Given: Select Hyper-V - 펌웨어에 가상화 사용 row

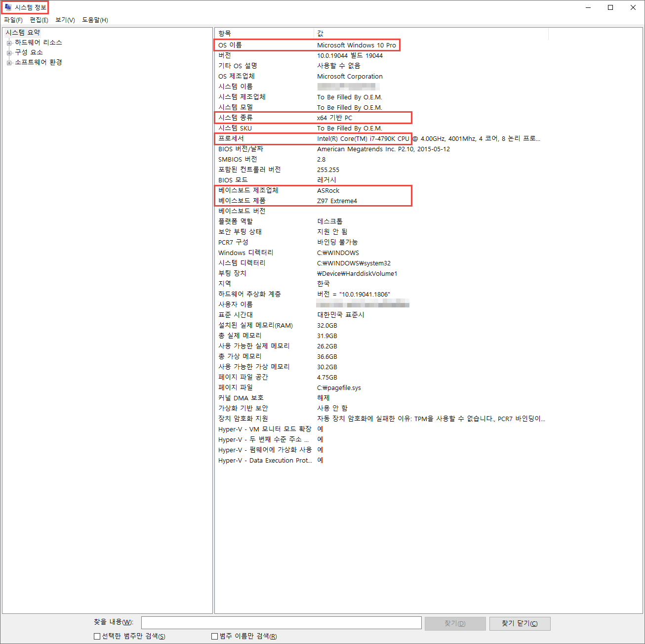Looking at the screenshot, I should pos(382,450).
